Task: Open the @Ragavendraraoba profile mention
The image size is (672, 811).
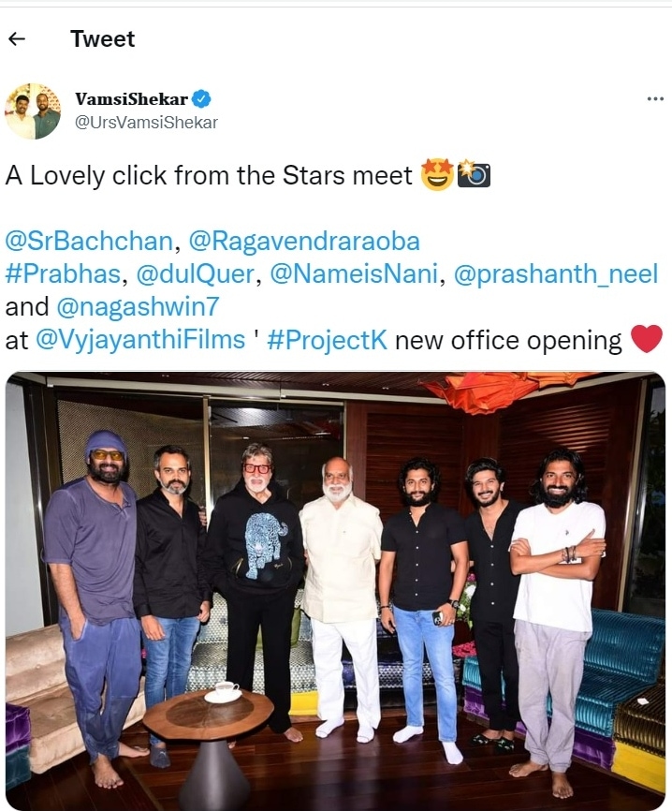Action: [x=304, y=242]
